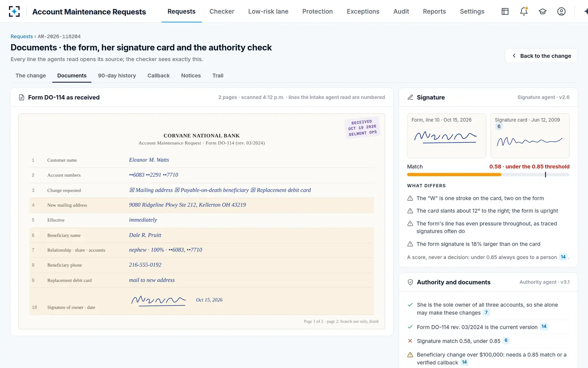Click form value "Dale R. Pruitt"
588x368 pixels.
pyautogui.click(x=145, y=235)
